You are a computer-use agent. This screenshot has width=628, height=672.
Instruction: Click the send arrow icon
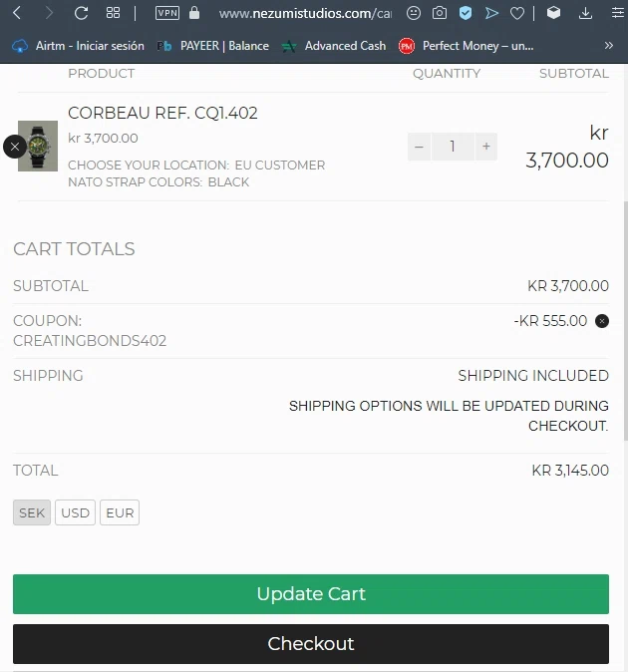coord(491,13)
